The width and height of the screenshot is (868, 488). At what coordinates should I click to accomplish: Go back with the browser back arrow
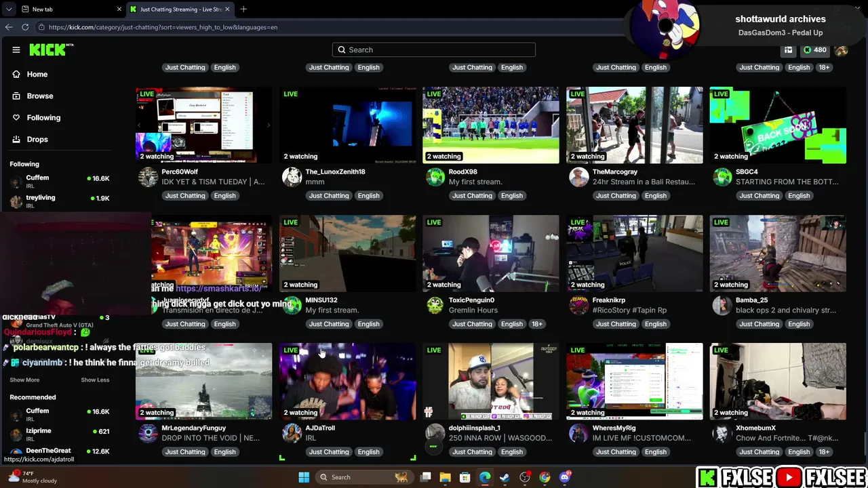(9, 27)
